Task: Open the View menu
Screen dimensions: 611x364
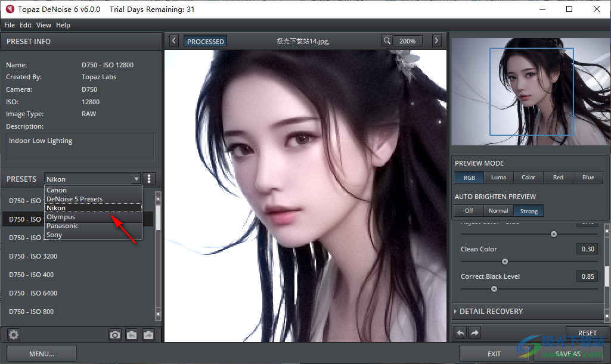Action: pos(44,25)
